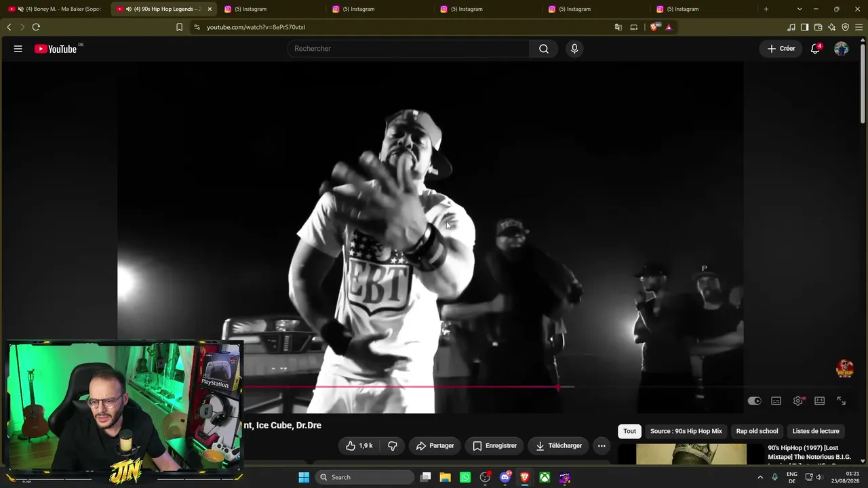The width and height of the screenshot is (868, 488).
Task: Start voice search with the microphone
Action: 574,49
